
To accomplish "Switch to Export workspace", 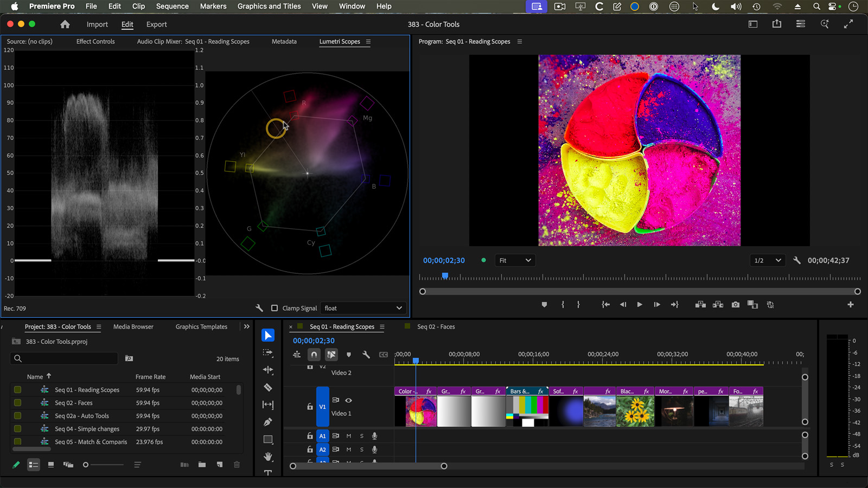I will click(x=156, y=24).
